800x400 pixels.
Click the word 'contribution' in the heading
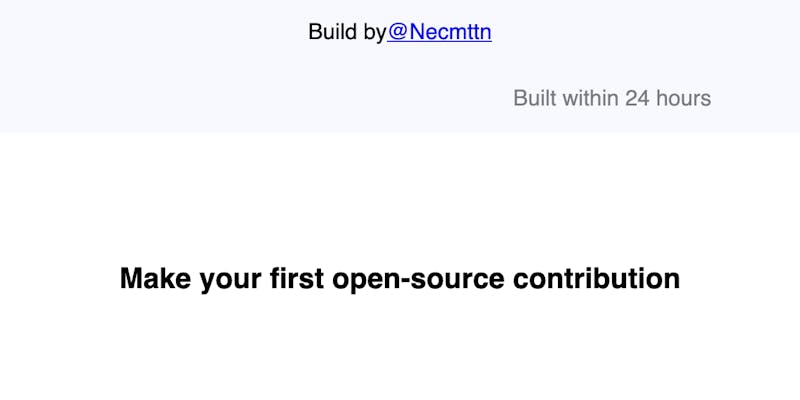click(596, 279)
